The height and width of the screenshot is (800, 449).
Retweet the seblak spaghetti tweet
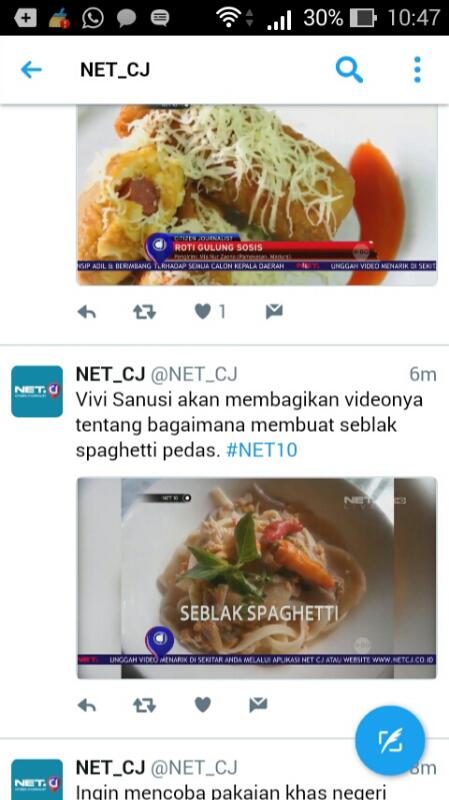coord(144,705)
